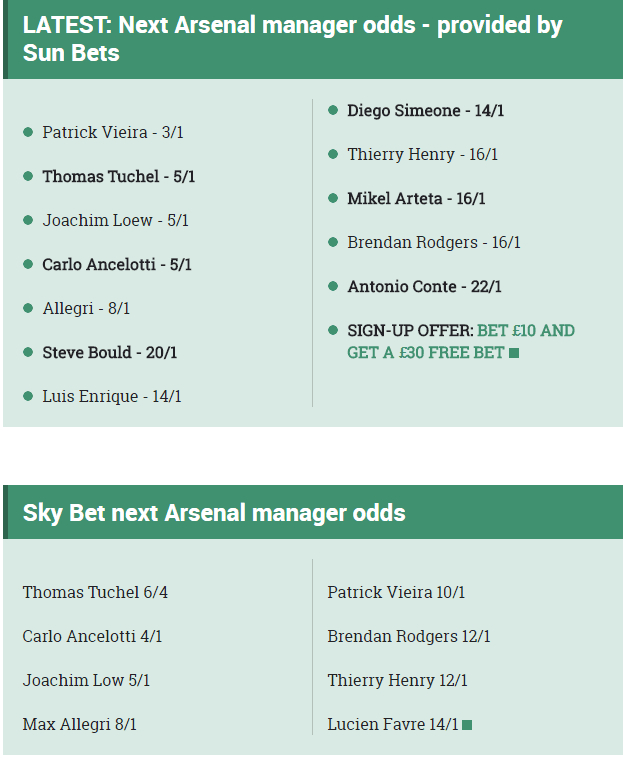
Task: Click the Thomas Tuchel 6/4 Sky Bet entry
Action: tap(95, 593)
